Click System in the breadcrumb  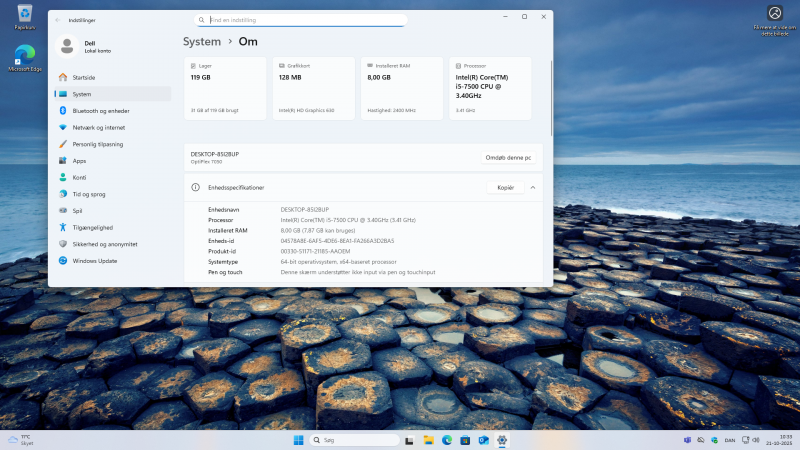click(201, 42)
